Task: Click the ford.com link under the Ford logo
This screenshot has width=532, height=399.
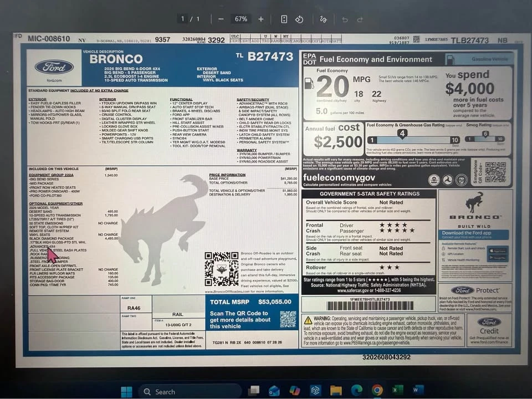Action: (x=54, y=80)
